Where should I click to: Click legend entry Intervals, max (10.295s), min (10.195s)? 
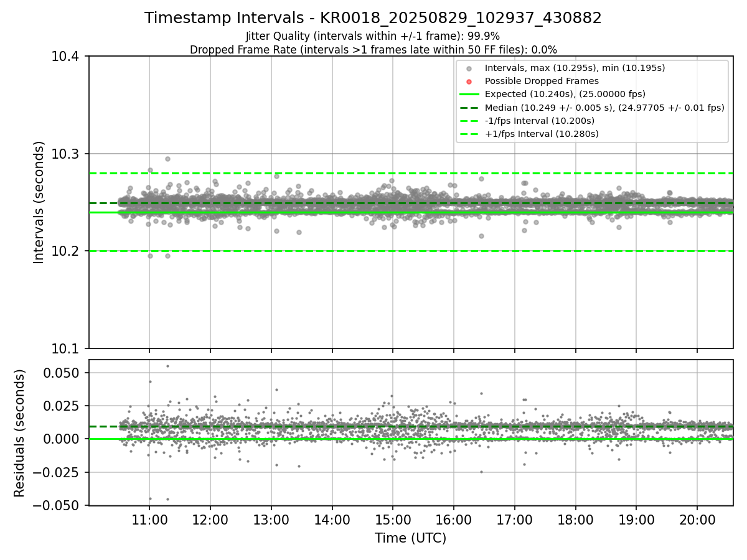click(x=575, y=68)
